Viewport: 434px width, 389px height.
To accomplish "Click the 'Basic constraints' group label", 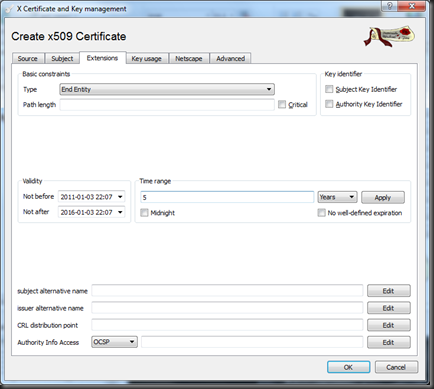I will (x=46, y=74).
